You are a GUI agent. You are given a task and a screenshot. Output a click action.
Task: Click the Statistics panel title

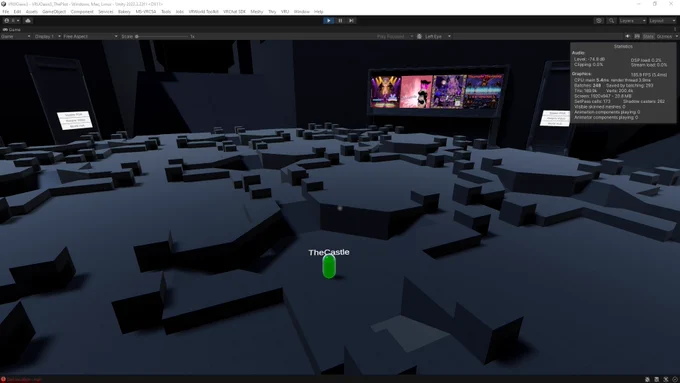pyautogui.click(x=623, y=46)
